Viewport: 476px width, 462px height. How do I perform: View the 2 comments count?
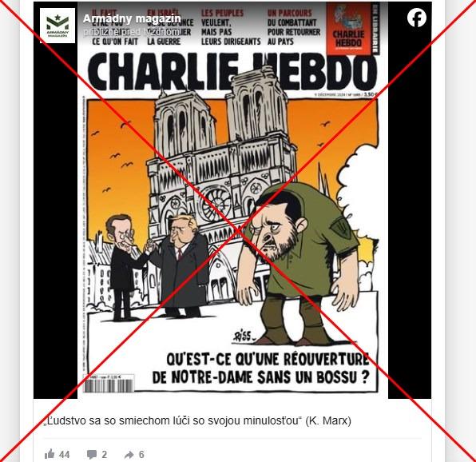(104, 455)
